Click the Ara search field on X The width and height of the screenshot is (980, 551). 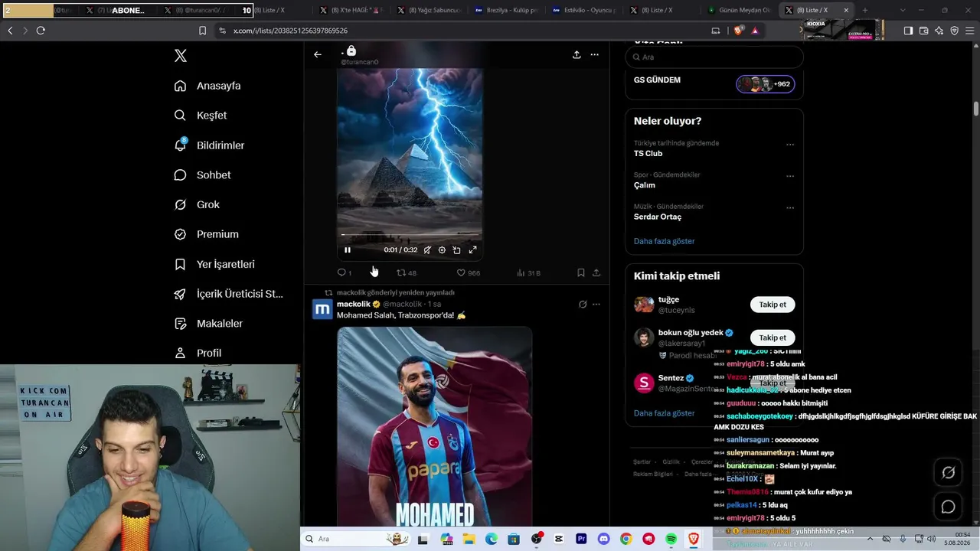point(714,57)
